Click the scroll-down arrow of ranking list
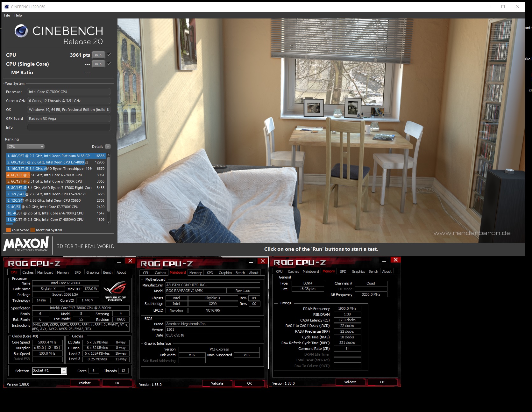532x412 pixels. click(x=109, y=222)
